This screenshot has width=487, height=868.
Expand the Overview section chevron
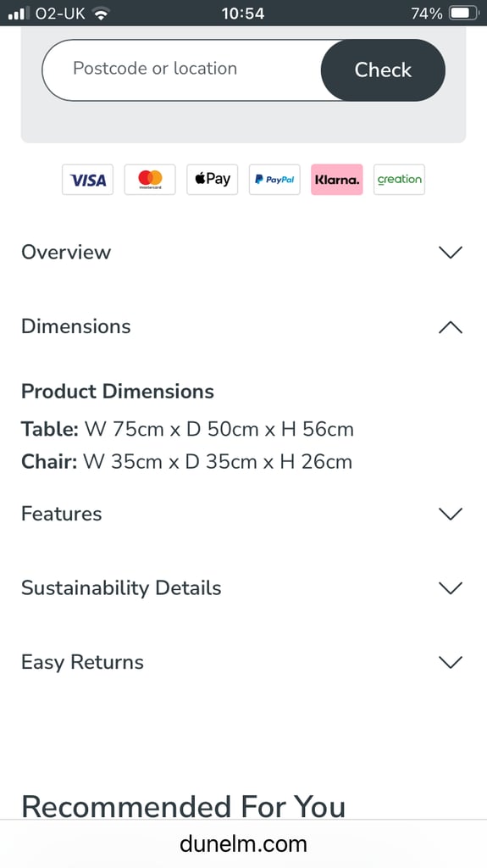coord(451,253)
